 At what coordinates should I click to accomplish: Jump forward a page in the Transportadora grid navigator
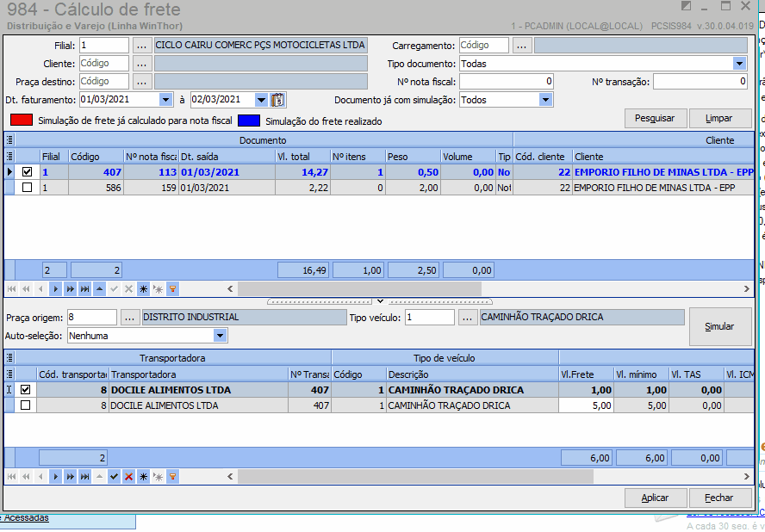(71, 476)
